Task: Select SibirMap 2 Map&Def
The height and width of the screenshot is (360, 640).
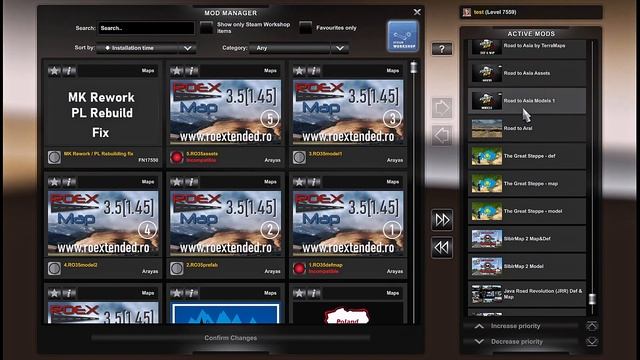Action: [x=527, y=239]
